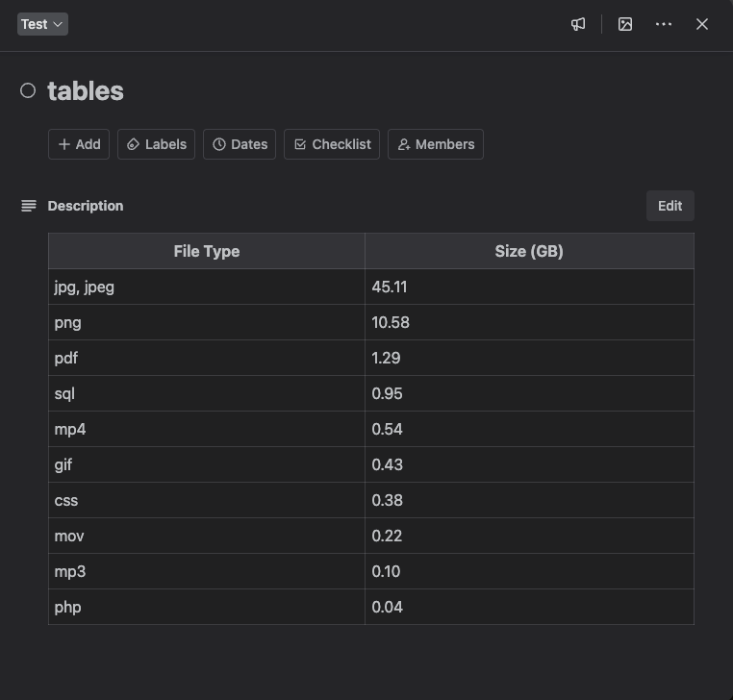The image size is (733, 700).
Task: Select the sql cell
Action: point(207,393)
